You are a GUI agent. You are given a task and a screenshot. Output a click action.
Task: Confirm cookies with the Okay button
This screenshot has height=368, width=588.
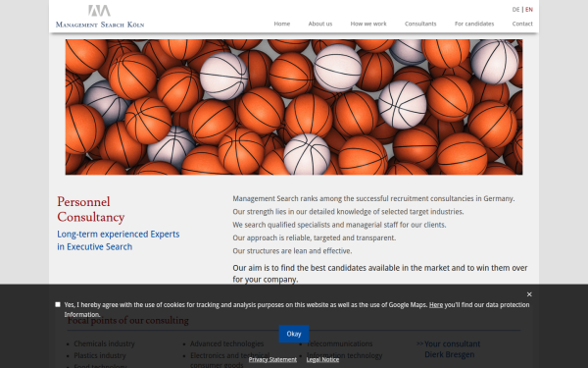click(294, 334)
